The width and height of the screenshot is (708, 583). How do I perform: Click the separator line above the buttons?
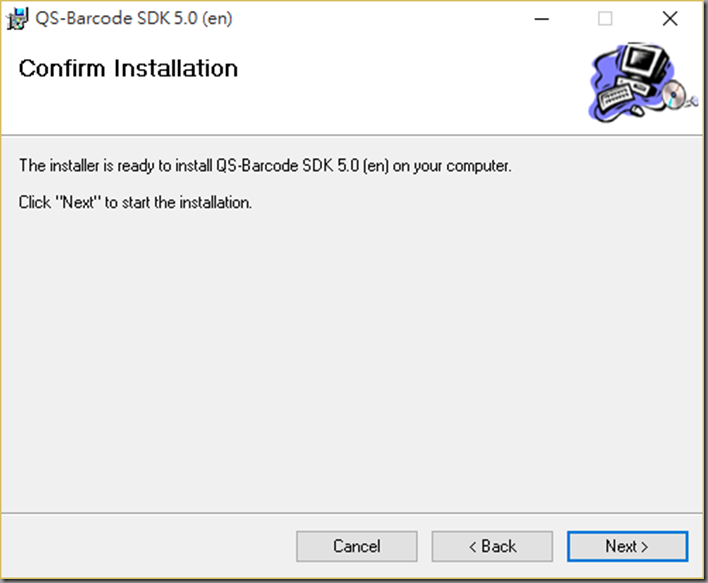pyautogui.click(x=352, y=513)
